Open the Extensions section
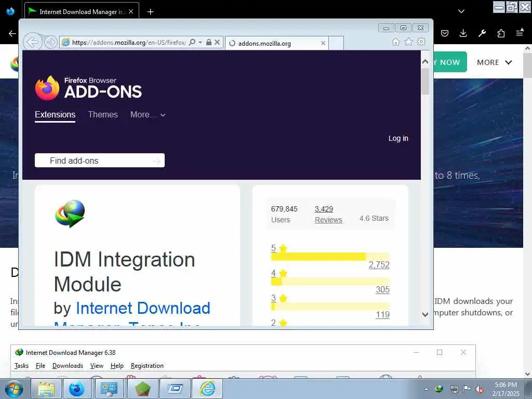This screenshot has height=399, width=532. pyautogui.click(x=55, y=115)
